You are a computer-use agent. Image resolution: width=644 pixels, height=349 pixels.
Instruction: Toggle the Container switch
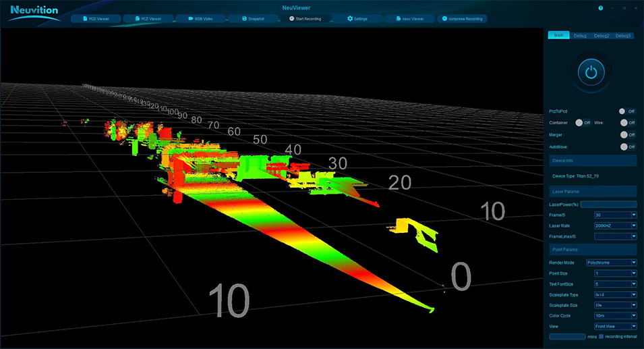click(x=583, y=122)
